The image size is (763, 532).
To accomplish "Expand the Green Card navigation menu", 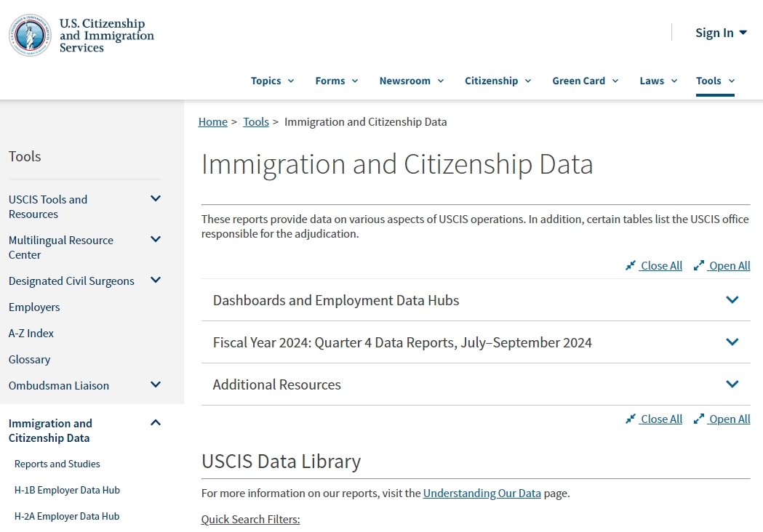I will point(585,81).
